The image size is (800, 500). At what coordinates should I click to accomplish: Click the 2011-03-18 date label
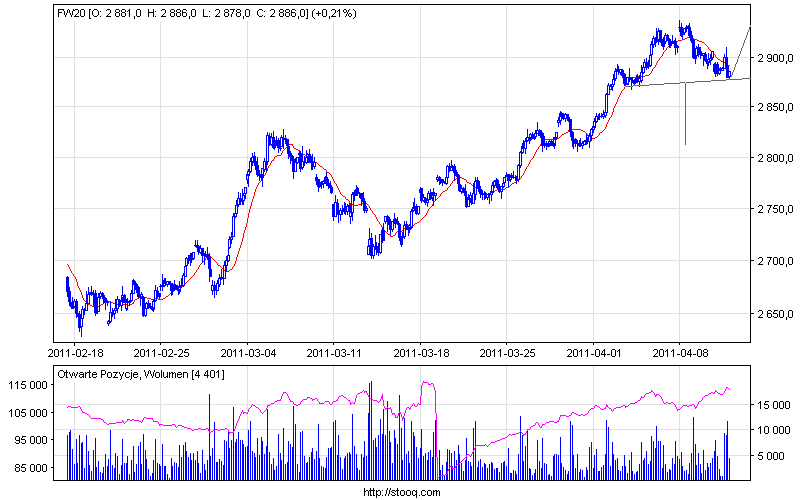pos(421,353)
